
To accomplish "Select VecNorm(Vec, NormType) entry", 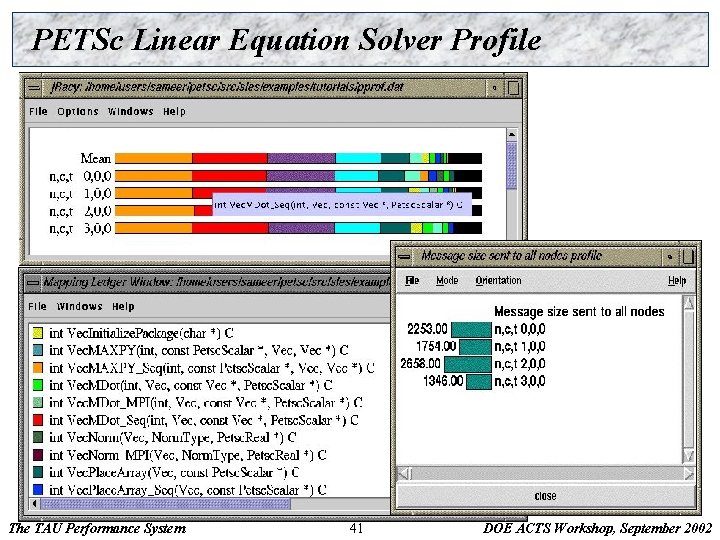I will tap(173, 438).
